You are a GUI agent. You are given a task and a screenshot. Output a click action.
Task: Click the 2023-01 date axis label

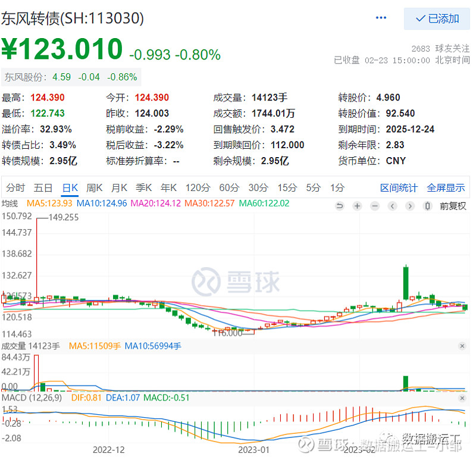254,450
